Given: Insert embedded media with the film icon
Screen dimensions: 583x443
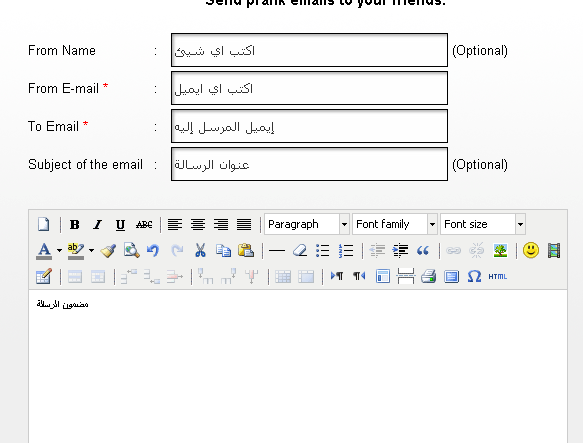Looking at the screenshot, I should click(554, 250).
